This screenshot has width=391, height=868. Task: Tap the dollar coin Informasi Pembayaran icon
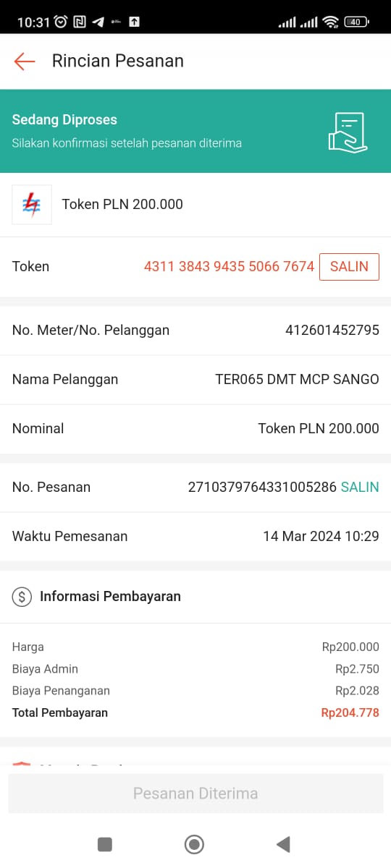click(22, 597)
